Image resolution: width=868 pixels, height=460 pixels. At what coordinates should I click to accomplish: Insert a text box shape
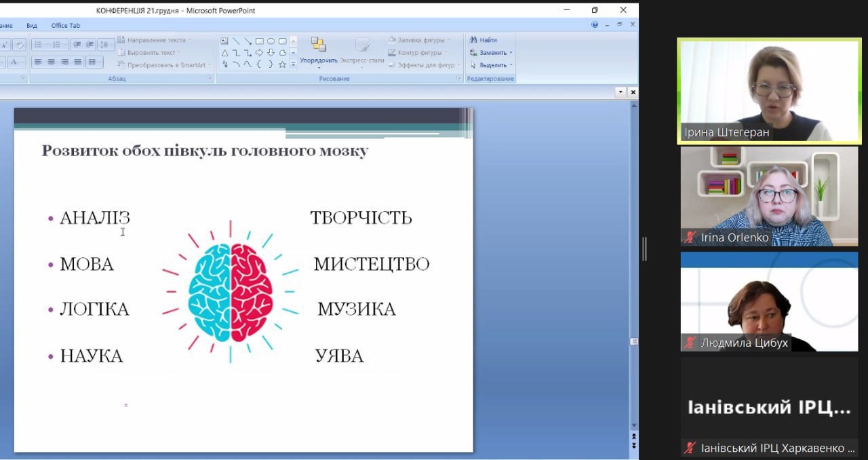click(224, 41)
